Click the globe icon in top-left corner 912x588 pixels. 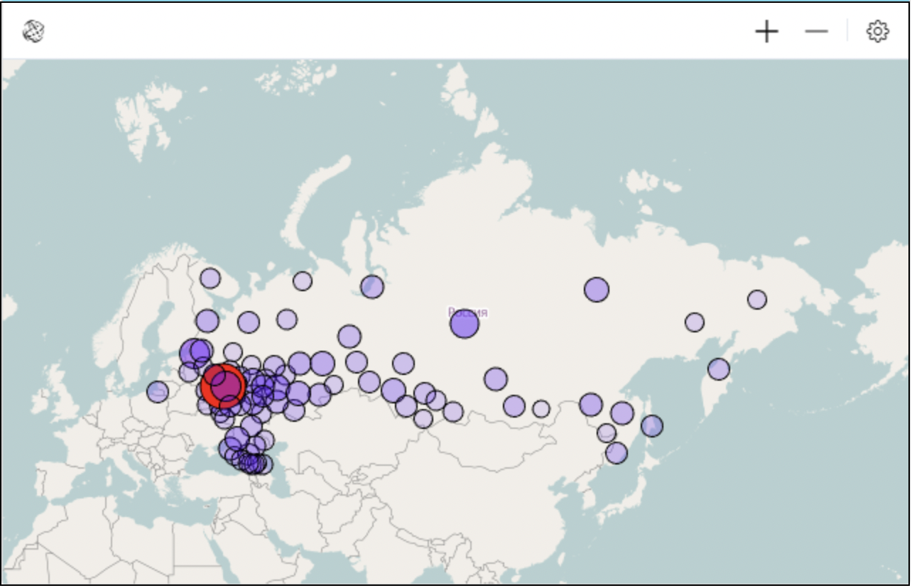point(33,31)
